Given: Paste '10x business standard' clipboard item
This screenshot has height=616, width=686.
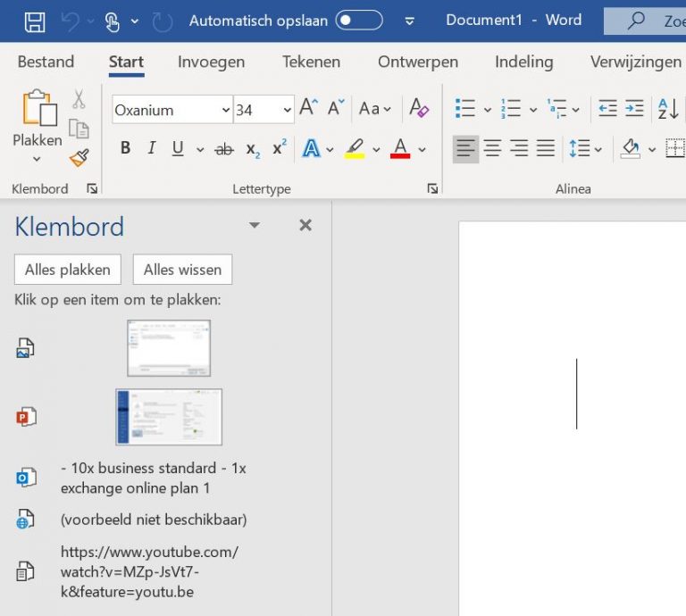Looking at the screenshot, I should (153, 478).
